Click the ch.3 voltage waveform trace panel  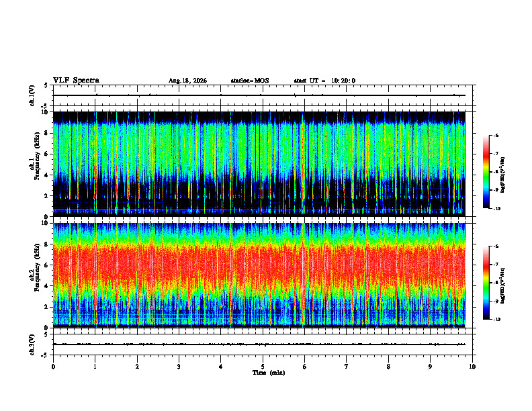coord(263,345)
